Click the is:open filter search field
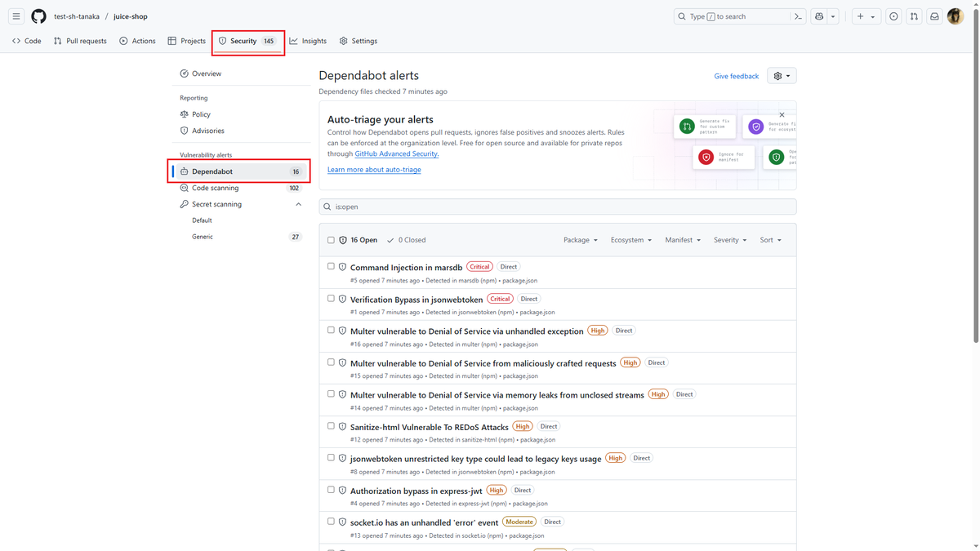The height and width of the screenshot is (551, 980). pos(558,207)
